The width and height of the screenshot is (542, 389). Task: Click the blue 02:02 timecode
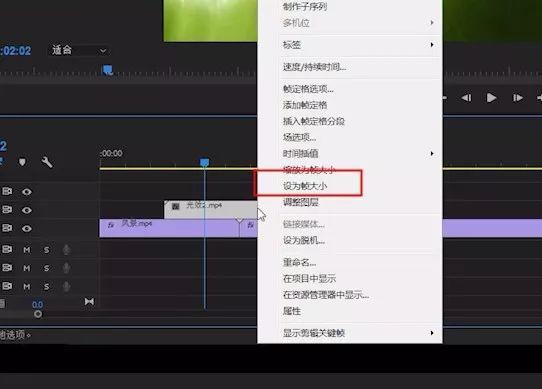16,51
